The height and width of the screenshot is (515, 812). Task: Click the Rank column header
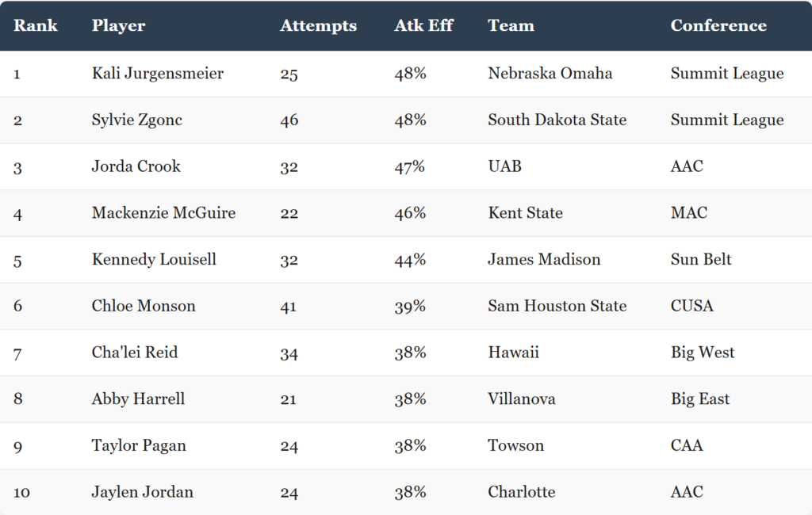pos(35,25)
